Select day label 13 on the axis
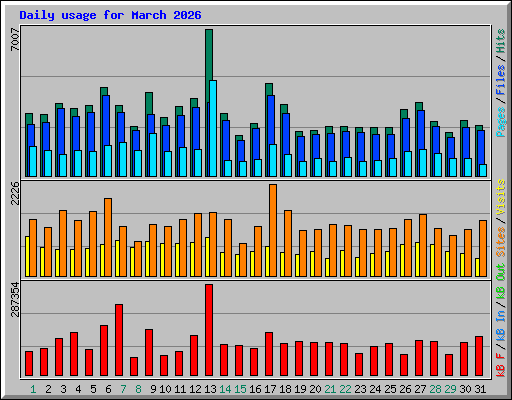The height and width of the screenshot is (400, 512). point(210,389)
